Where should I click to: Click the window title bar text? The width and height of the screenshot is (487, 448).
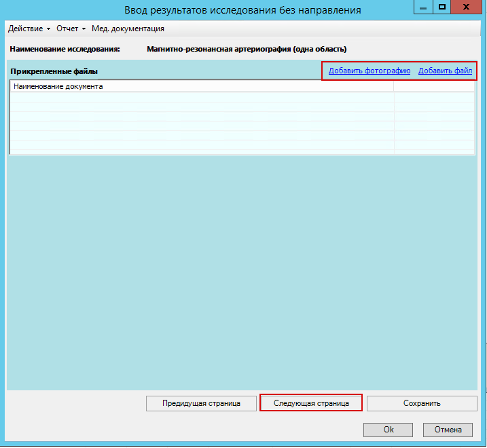coord(242,10)
